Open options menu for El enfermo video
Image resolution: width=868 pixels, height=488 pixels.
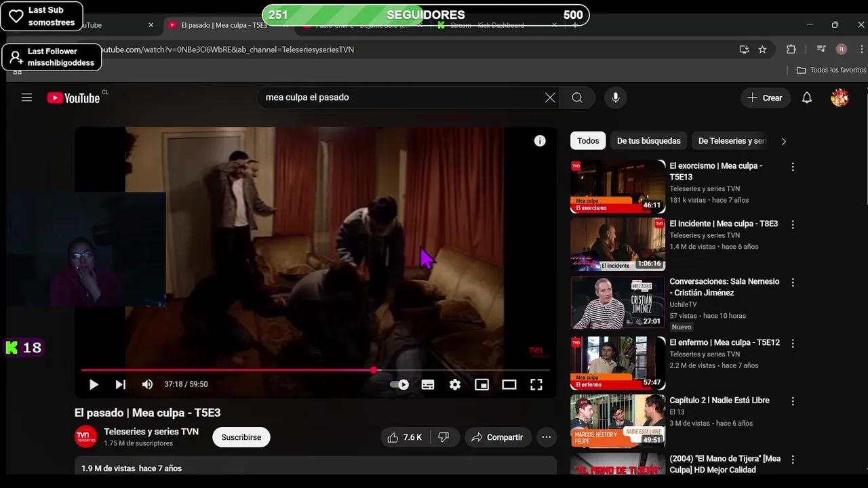[793, 344]
